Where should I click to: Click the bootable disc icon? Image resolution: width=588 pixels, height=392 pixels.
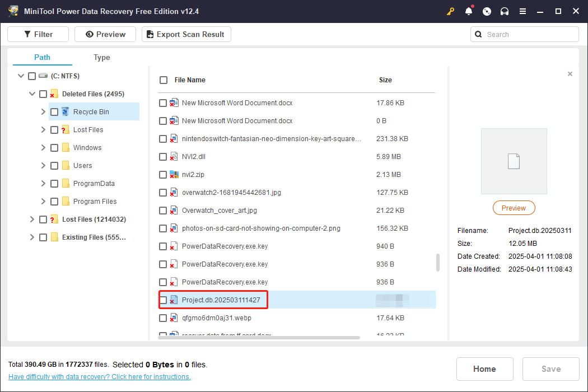coord(487,11)
